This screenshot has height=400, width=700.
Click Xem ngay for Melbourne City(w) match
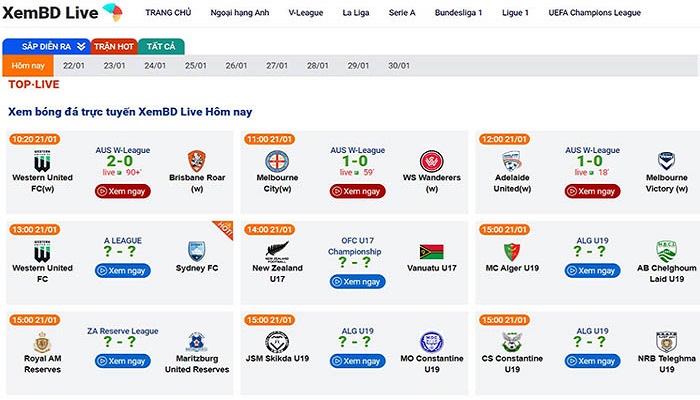click(x=358, y=191)
